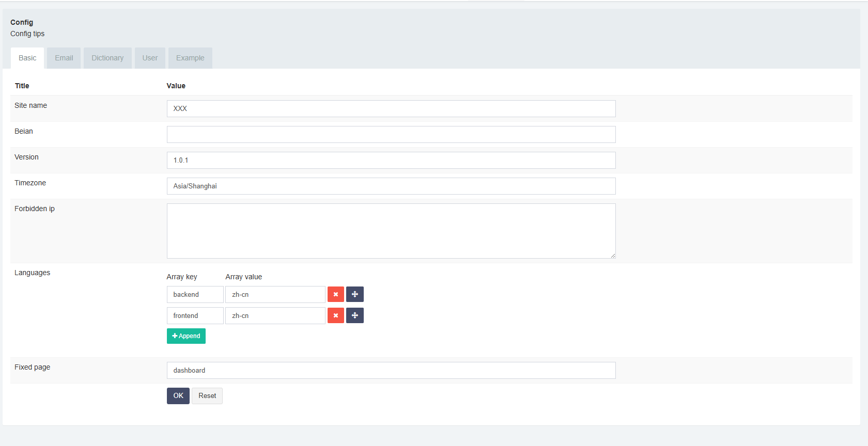The width and height of the screenshot is (868, 446).
Task: Click the Fixed page dashboard field
Action: 391,370
